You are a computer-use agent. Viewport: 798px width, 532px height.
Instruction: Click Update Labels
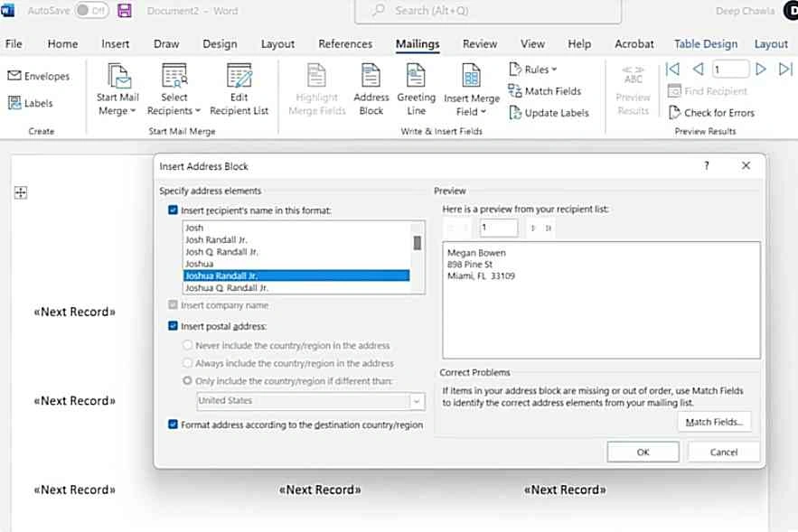[x=549, y=113]
